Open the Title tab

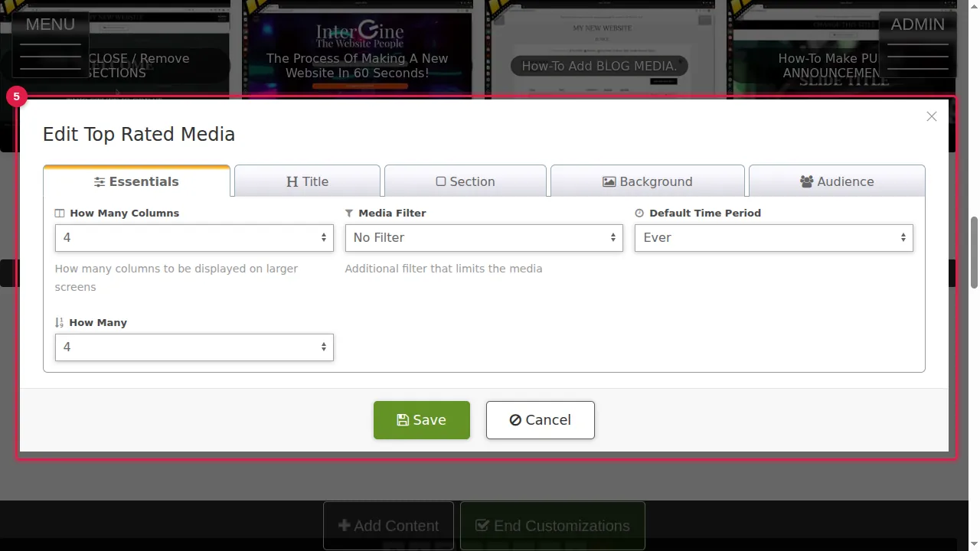307,181
